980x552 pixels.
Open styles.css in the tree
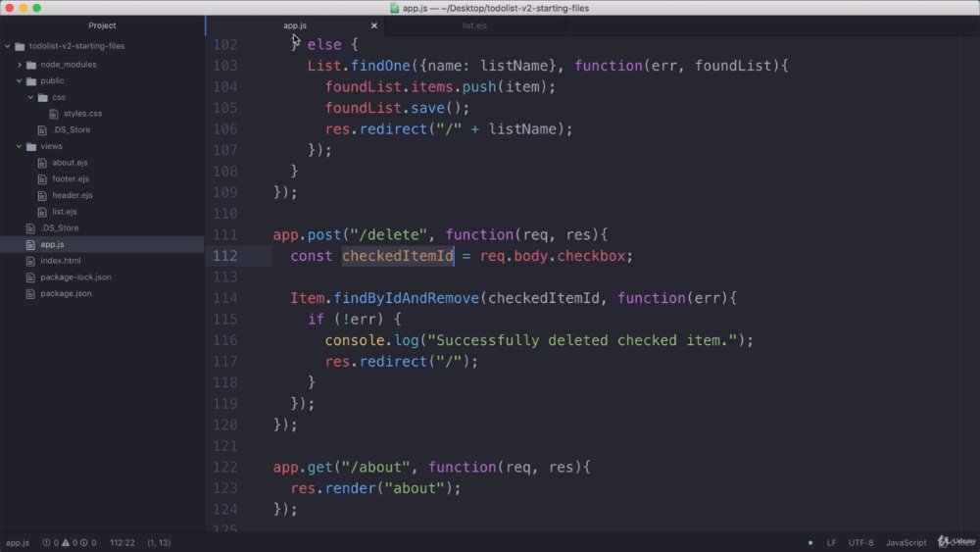pos(82,114)
